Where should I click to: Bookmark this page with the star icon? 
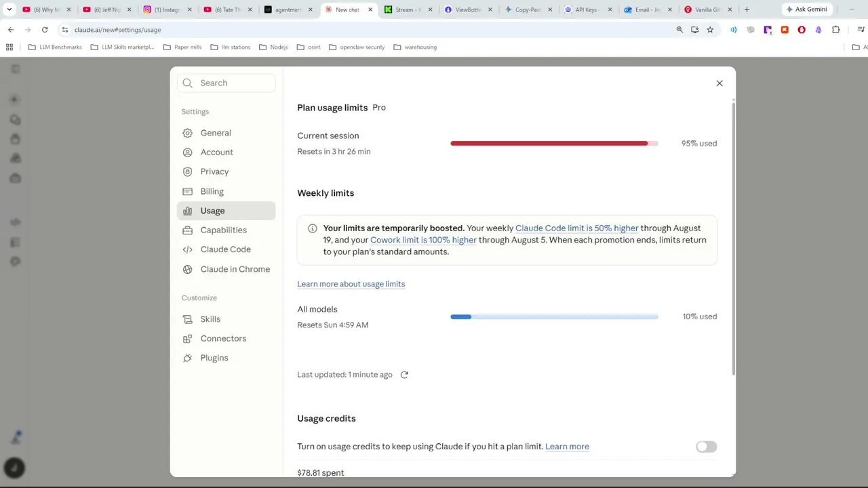point(710,30)
